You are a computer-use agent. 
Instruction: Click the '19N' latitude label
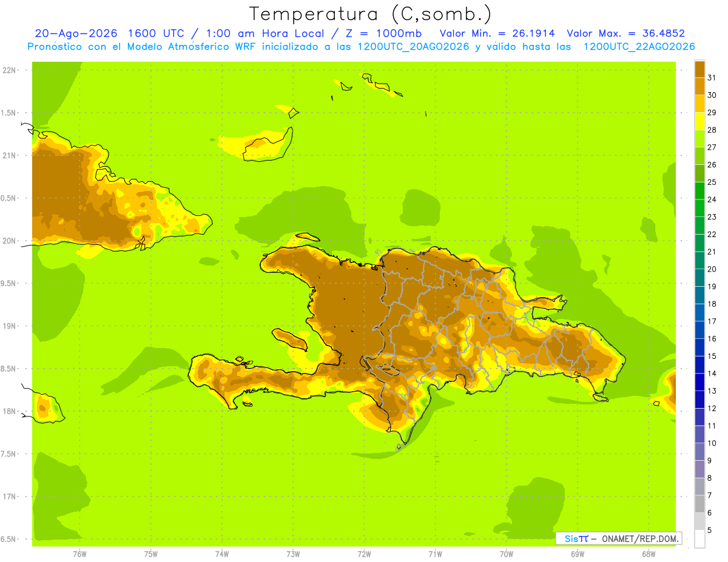pos(10,326)
